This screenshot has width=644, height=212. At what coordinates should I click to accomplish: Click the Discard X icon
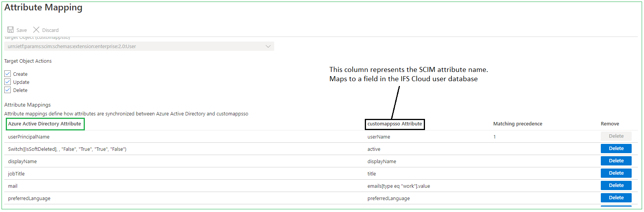(x=36, y=30)
